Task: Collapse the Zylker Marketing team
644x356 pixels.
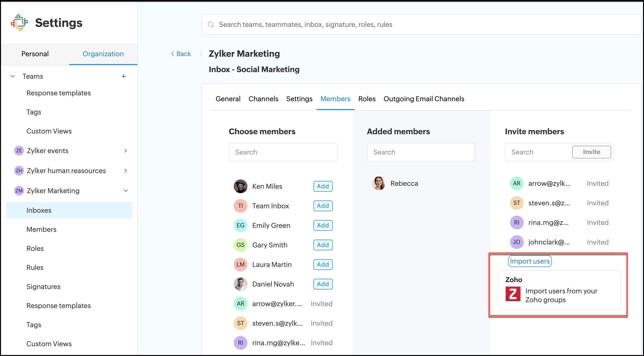Action: click(x=125, y=191)
